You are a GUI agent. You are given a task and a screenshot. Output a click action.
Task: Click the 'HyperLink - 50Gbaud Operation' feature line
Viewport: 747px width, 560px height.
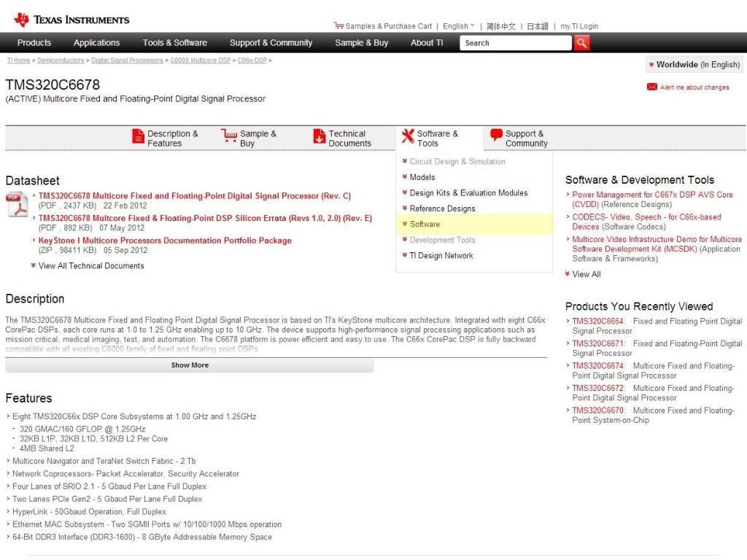click(x=89, y=512)
